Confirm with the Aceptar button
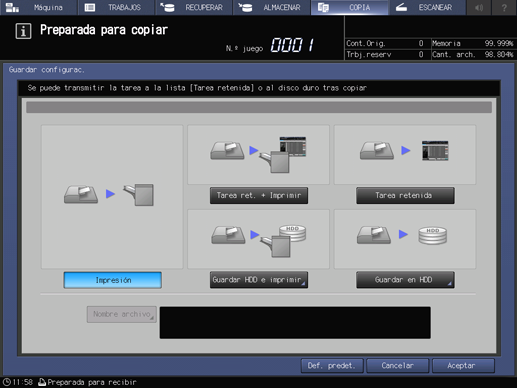Viewport: 517px width, 388px height. [463, 366]
